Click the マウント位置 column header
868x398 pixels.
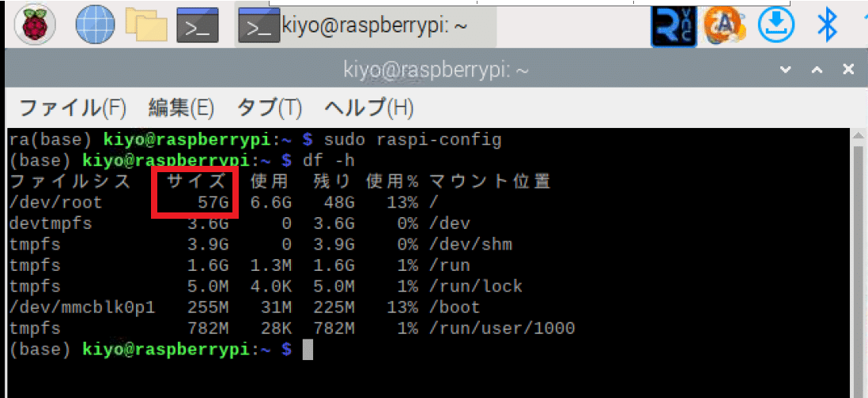point(490,182)
